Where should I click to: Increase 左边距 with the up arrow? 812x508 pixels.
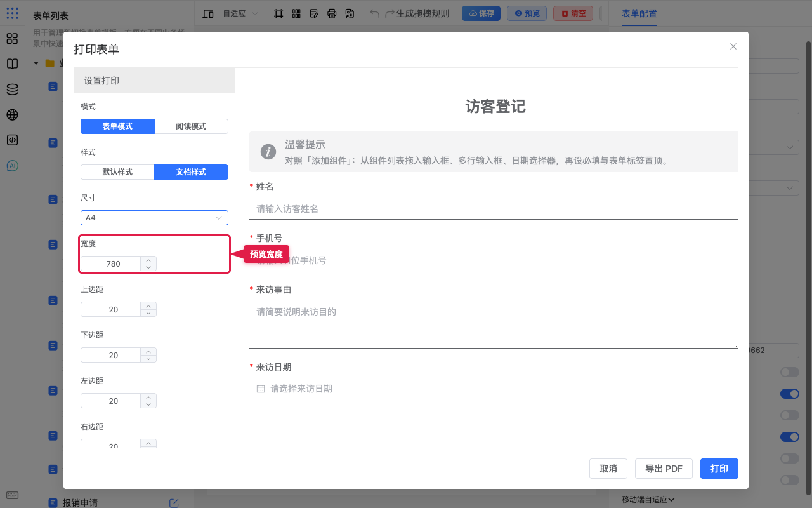(148, 397)
